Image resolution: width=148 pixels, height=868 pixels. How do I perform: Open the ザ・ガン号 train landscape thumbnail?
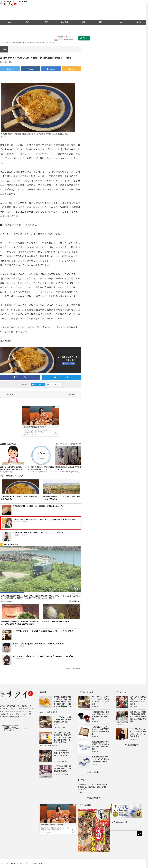click(61, 487)
